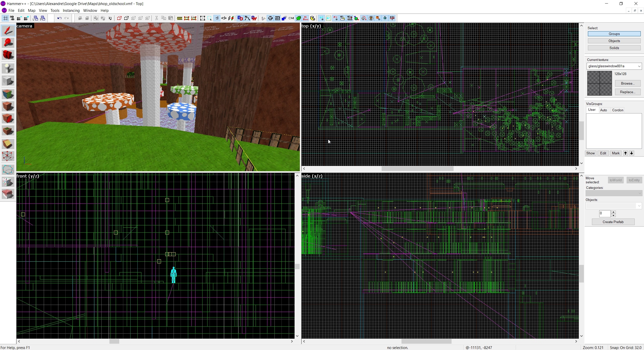Select the Camera tool in left toolbar
The width and height of the screenshot is (644, 350).
point(8,54)
